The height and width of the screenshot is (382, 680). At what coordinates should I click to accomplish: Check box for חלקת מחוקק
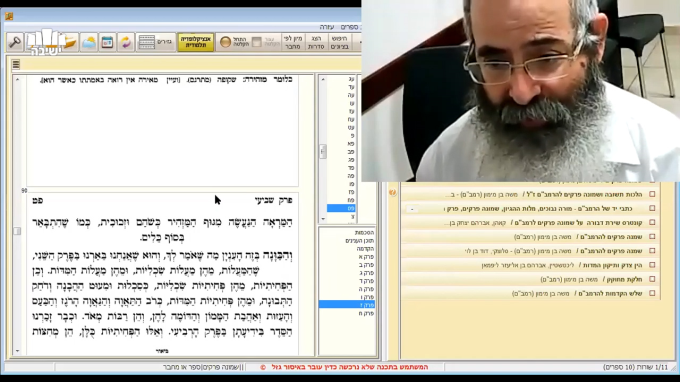point(652,279)
